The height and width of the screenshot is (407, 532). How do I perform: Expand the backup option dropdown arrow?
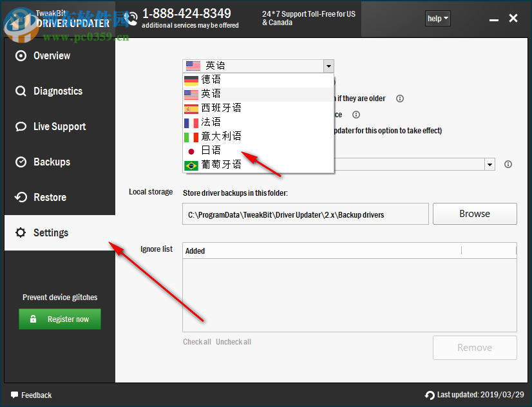click(489, 164)
